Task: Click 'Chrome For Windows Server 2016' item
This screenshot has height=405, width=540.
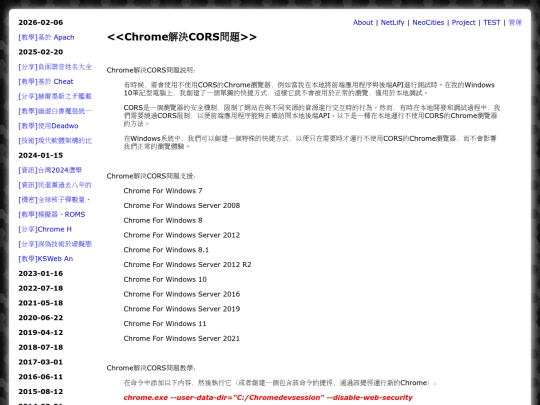Action: click(182, 294)
